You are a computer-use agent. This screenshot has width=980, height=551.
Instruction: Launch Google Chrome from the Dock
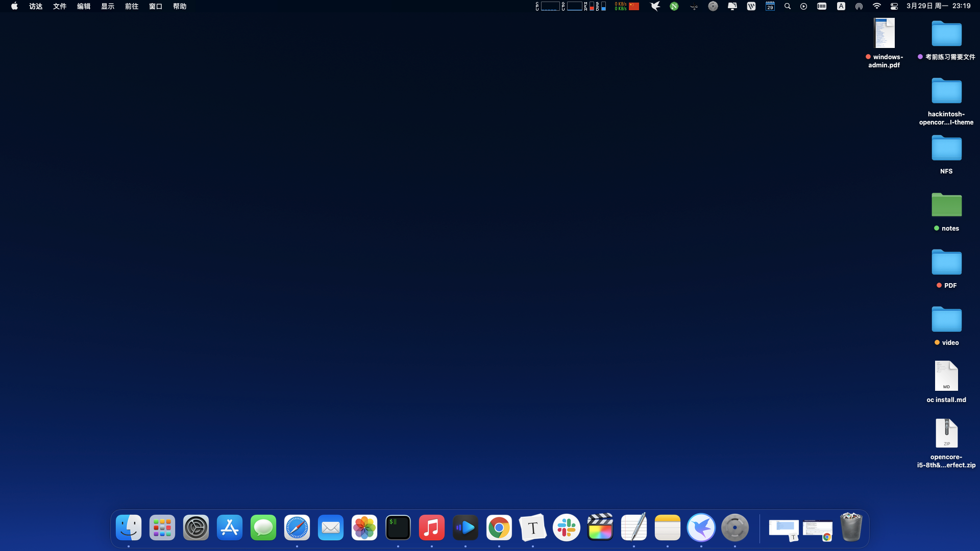(499, 528)
